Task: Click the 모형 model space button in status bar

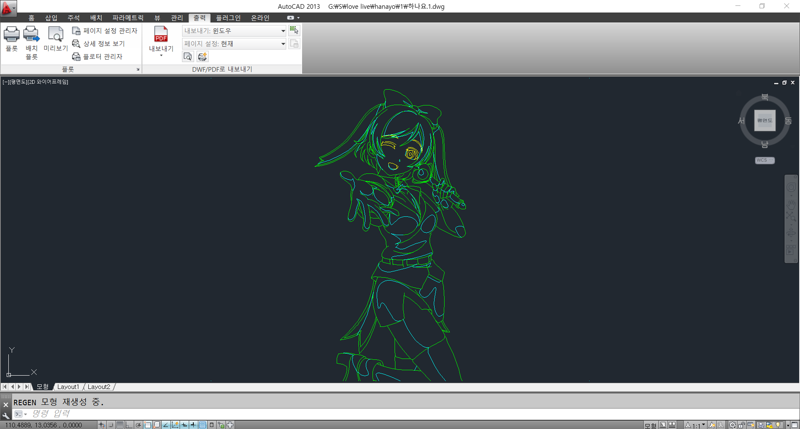Action: coord(650,425)
